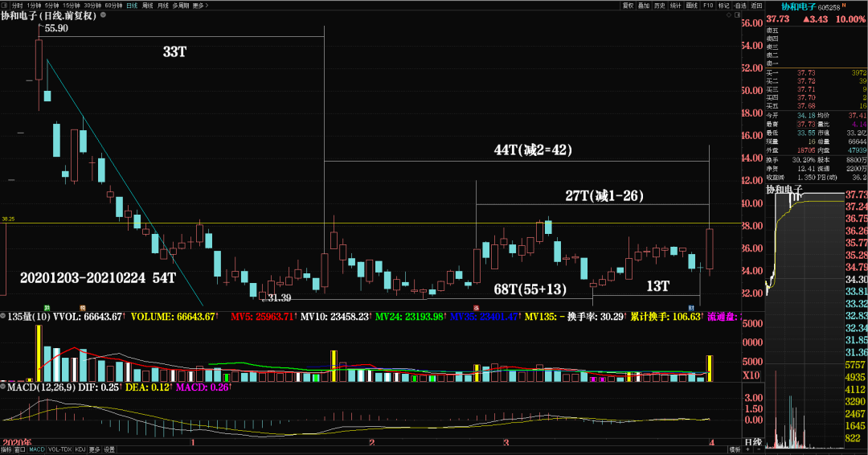The image size is (868, 455).
Task: Expand the 更多 periods menu
Action: [200, 5]
